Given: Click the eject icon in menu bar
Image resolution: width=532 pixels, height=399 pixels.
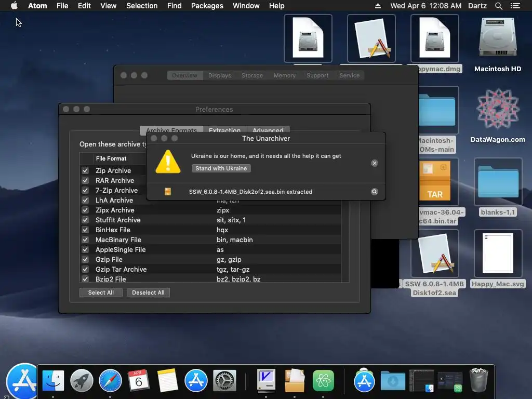Looking at the screenshot, I should coord(378,6).
